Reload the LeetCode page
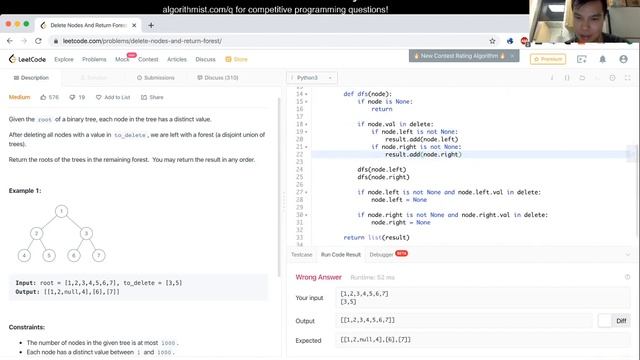The width and height of the screenshot is (640, 360). pos(38,41)
